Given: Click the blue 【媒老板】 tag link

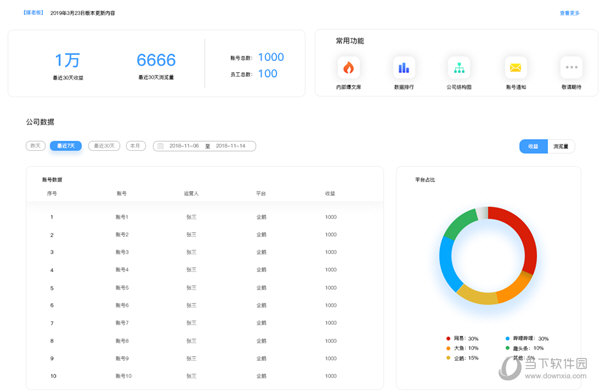Looking at the screenshot, I should click(x=33, y=13).
